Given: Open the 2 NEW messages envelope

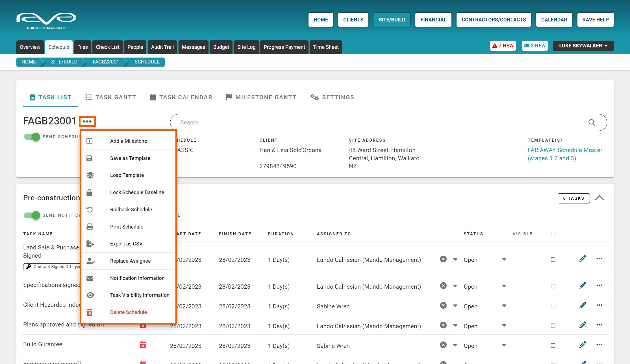Looking at the screenshot, I should (x=535, y=46).
